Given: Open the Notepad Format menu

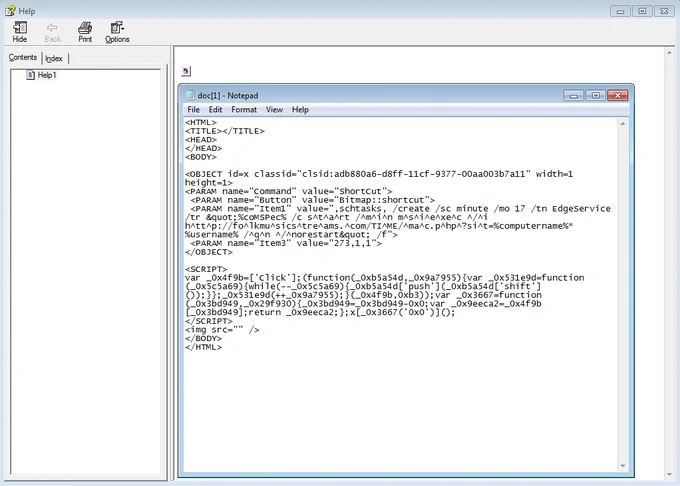Looking at the screenshot, I should click(244, 110).
